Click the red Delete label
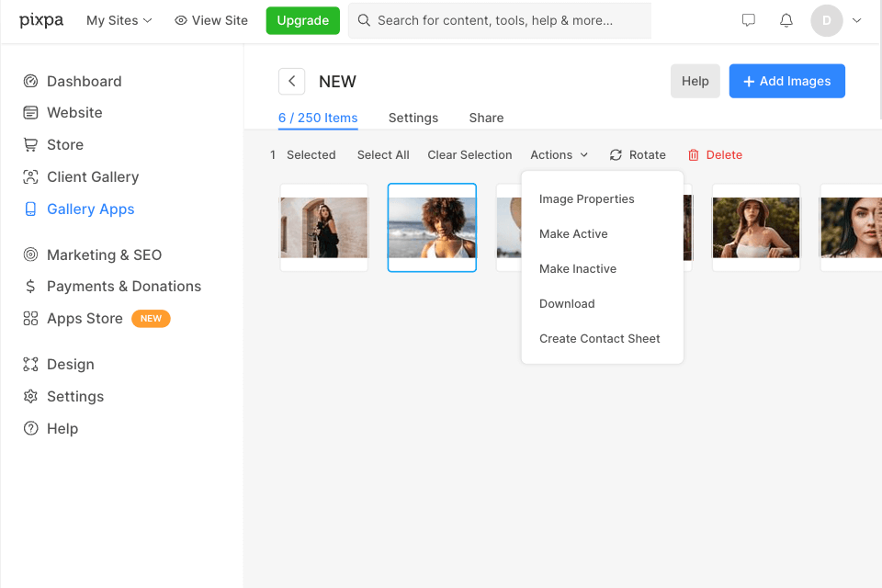 pyautogui.click(x=724, y=154)
